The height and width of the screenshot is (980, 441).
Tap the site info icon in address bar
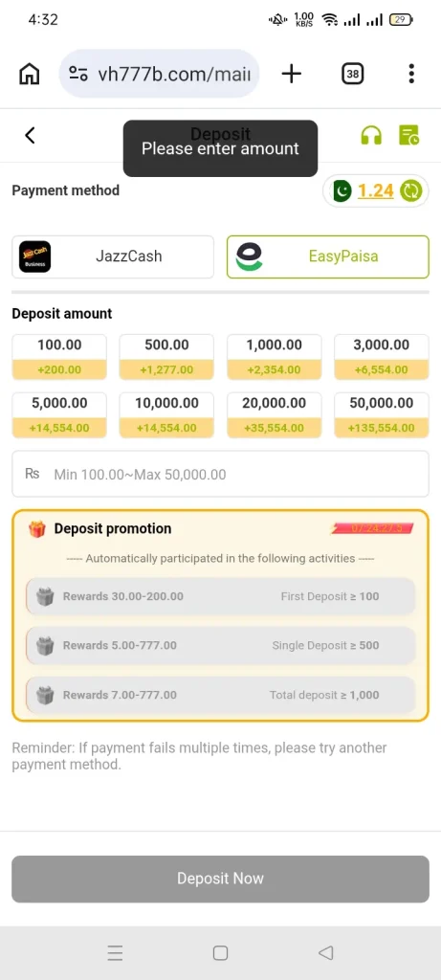(x=78, y=75)
